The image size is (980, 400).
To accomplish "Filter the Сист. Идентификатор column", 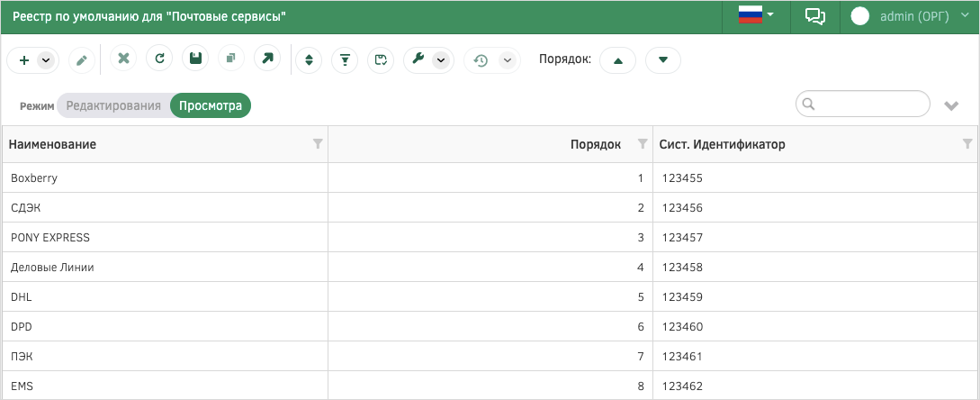I will coord(967,144).
